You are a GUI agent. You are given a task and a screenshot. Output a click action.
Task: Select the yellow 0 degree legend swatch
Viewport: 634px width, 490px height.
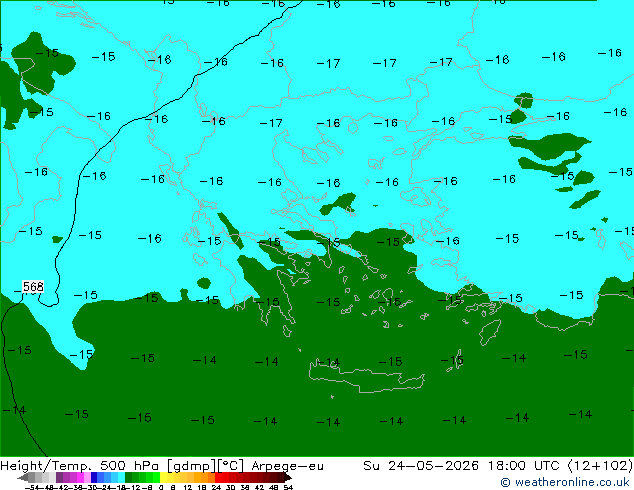pyautogui.click(x=163, y=477)
